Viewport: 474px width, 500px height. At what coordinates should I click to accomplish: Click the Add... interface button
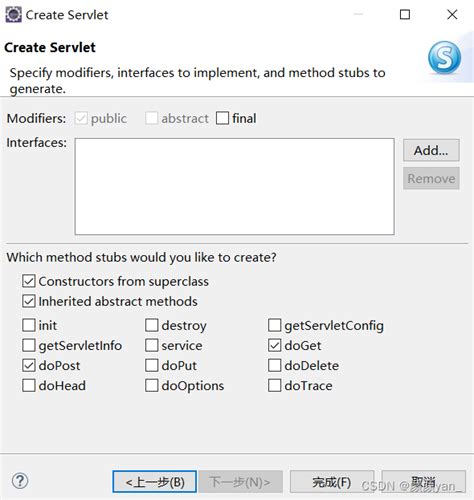coord(431,150)
